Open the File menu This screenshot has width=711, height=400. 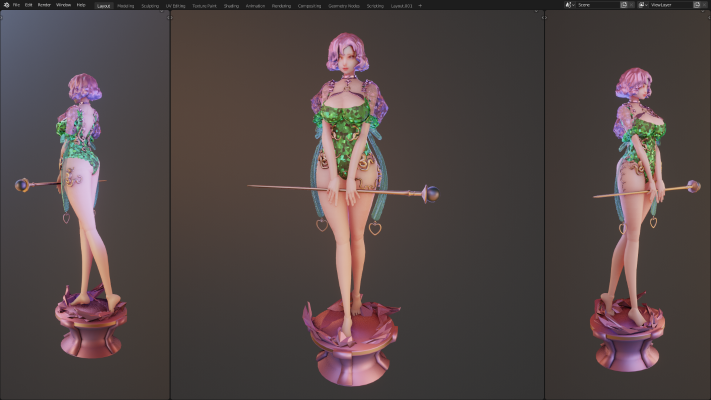16,5
